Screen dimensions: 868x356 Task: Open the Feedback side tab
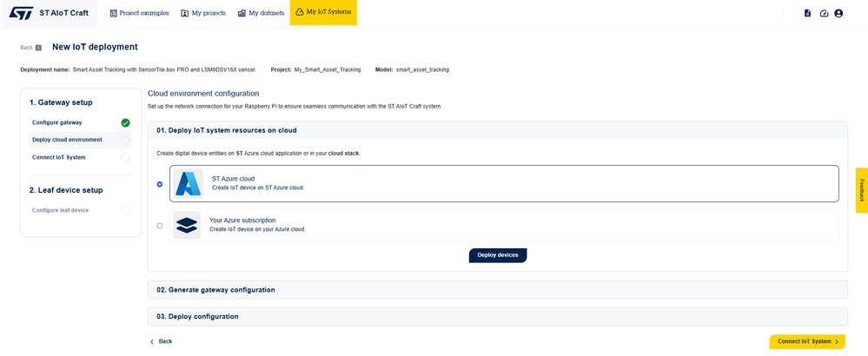tap(861, 190)
